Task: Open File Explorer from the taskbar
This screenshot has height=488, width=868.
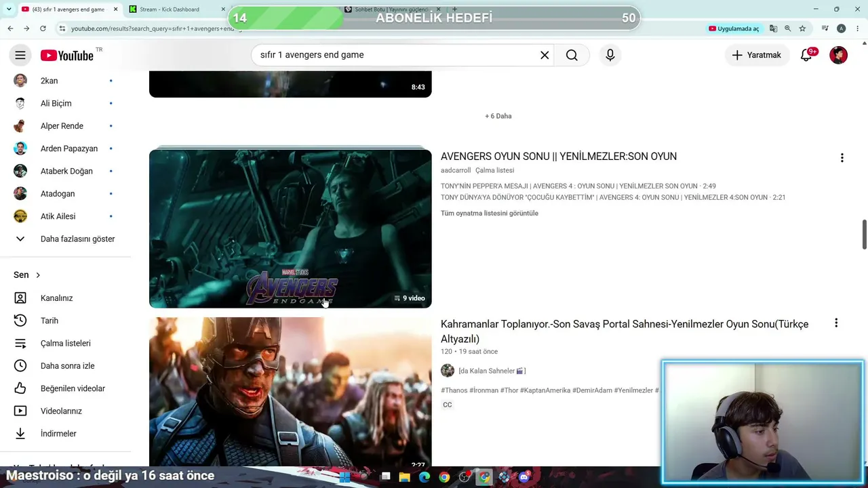Action: [405, 477]
